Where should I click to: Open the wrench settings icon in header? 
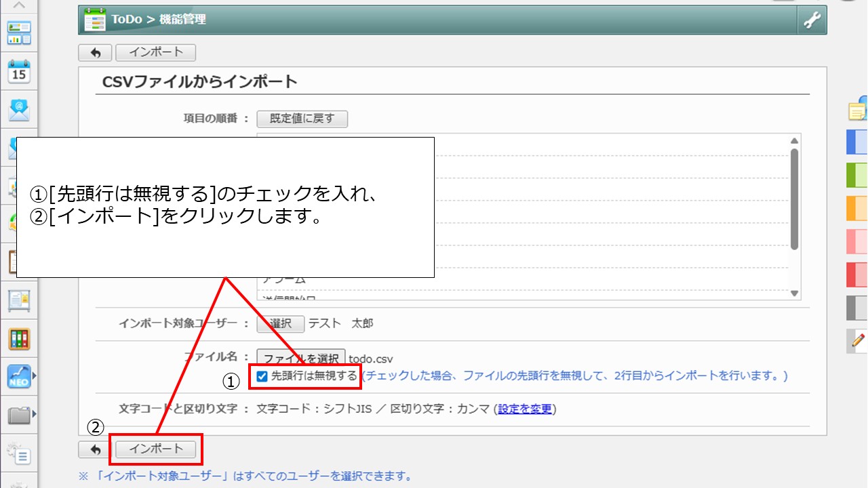tap(812, 20)
